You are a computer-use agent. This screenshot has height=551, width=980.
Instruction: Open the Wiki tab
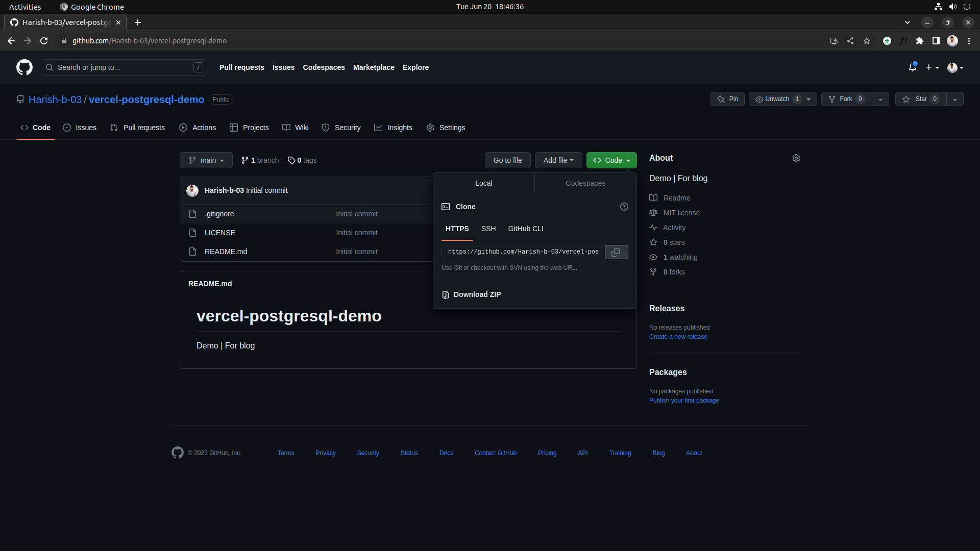pos(296,128)
